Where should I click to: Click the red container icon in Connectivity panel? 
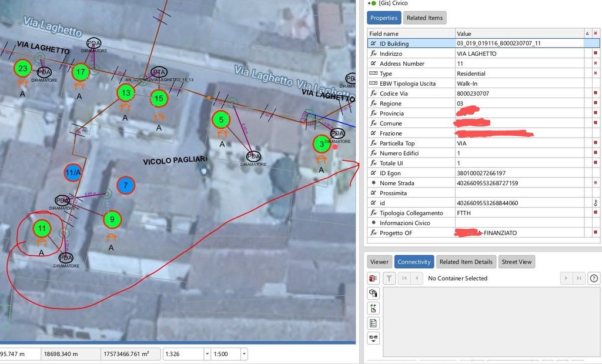373,278
